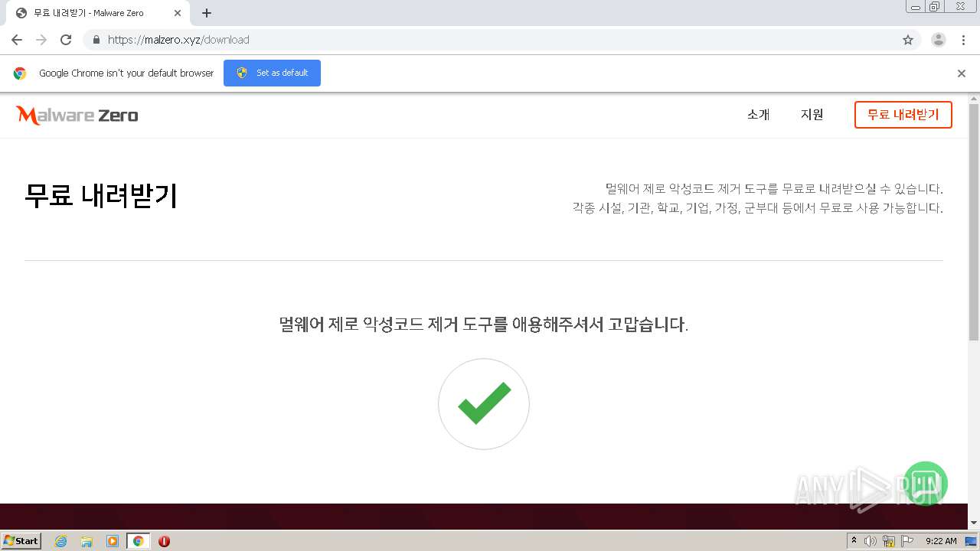Open the volume speaker tray icon
980x551 pixels.
coord(871,541)
